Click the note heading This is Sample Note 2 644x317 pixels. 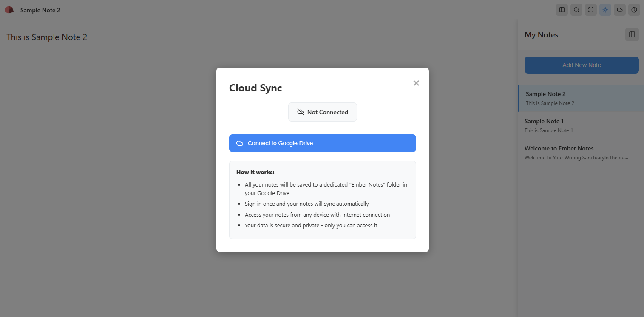pos(47,37)
